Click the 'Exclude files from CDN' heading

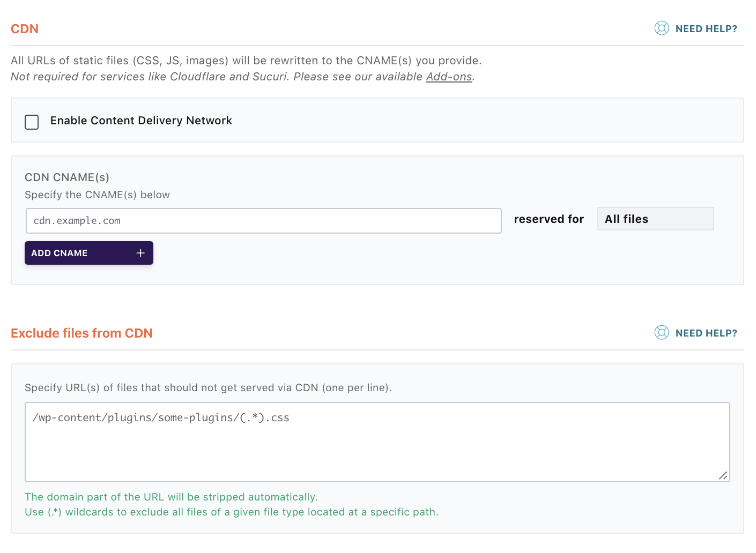click(x=81, y=333)
